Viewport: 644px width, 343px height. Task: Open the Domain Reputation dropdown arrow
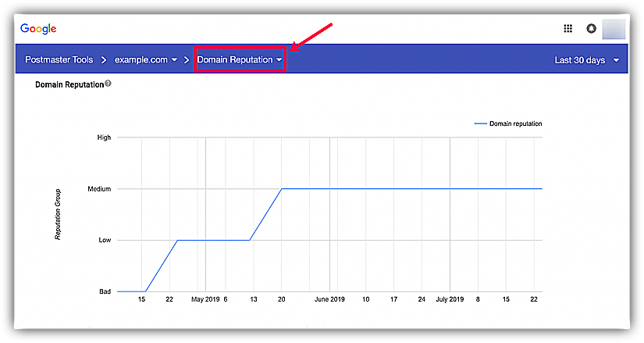(279, 60)
